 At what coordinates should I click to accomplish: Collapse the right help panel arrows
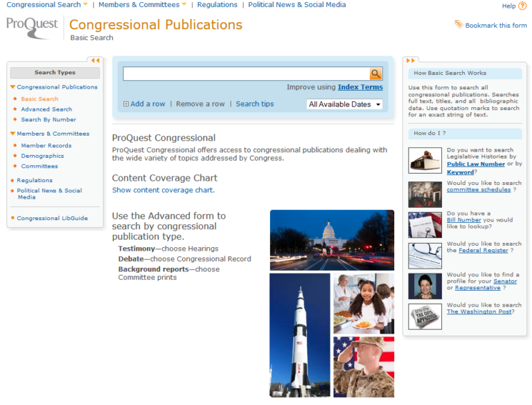tap(411, 60)
